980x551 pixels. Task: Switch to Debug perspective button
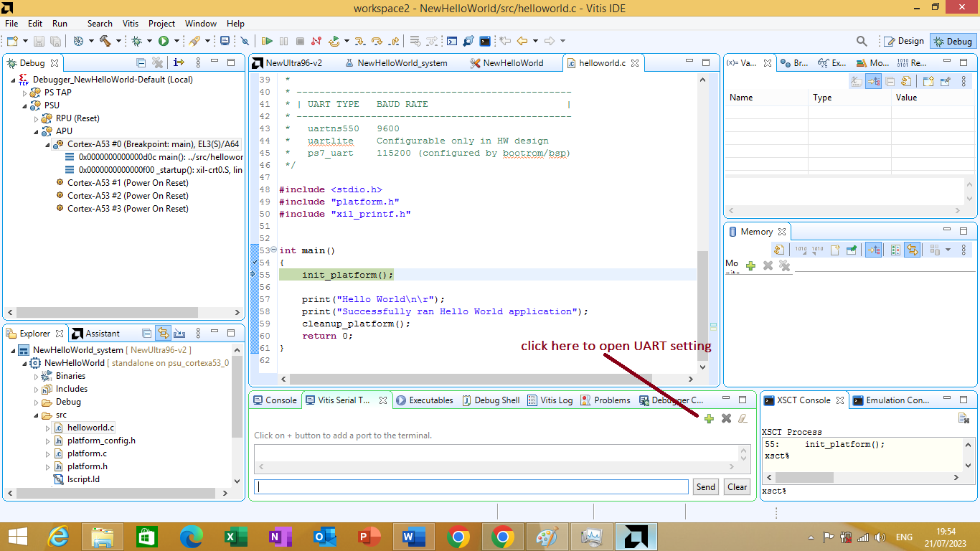pyautogui.click(x=953, y=41)
